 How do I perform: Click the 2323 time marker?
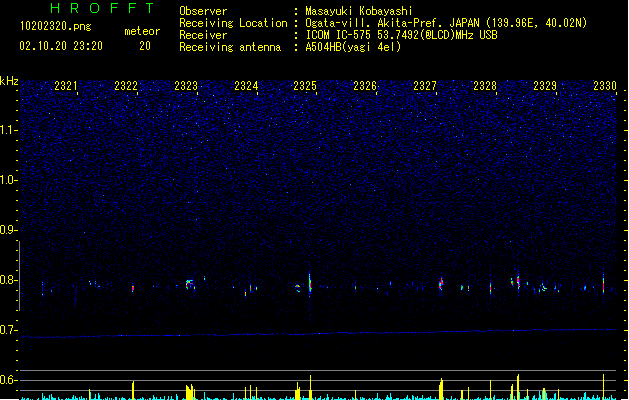click(x=186, y=86)
